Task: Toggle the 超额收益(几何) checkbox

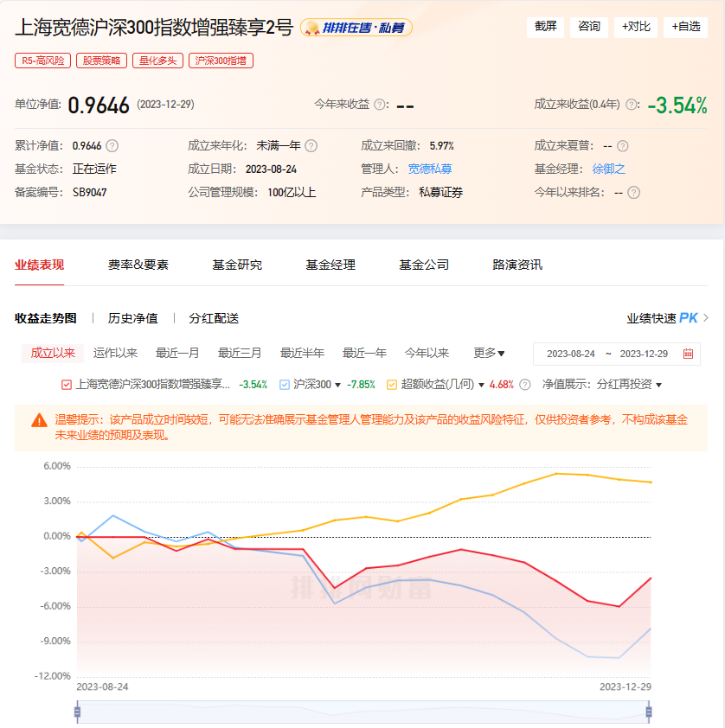Action: [392, 385]
